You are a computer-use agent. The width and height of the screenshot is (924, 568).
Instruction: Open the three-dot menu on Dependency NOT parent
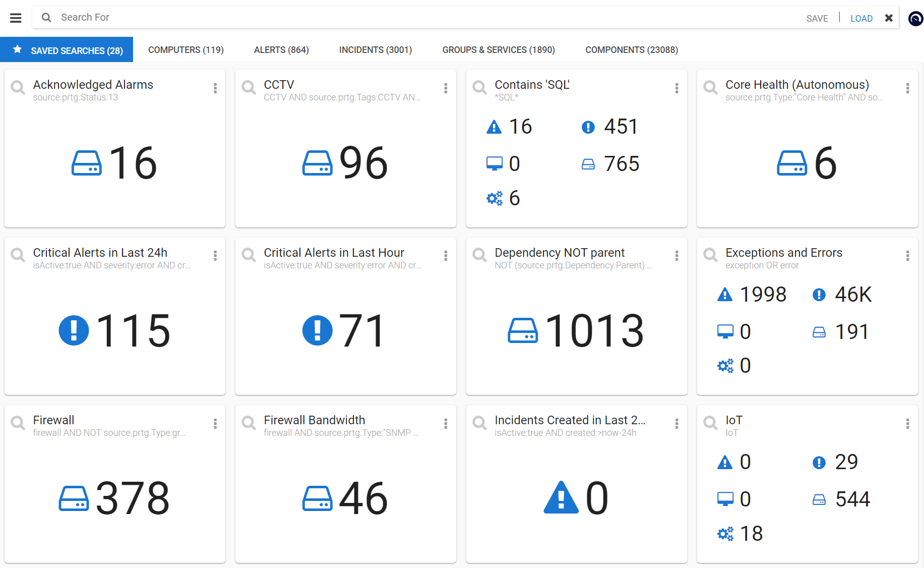(676, 256)
